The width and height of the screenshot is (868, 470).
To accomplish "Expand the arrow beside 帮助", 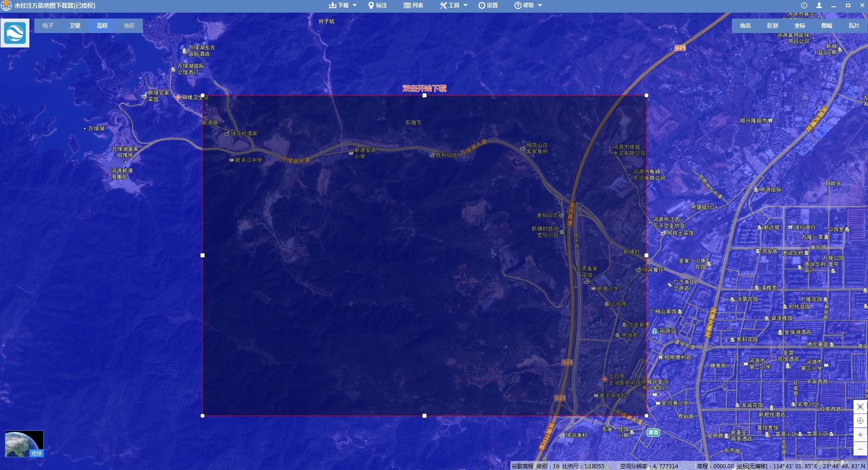I will coord(540,5).
